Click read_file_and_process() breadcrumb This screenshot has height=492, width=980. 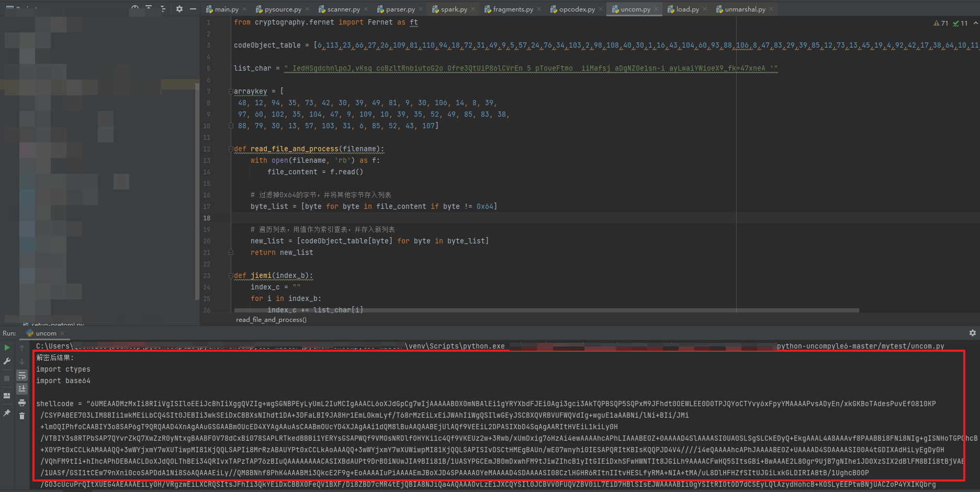point(271,320)
